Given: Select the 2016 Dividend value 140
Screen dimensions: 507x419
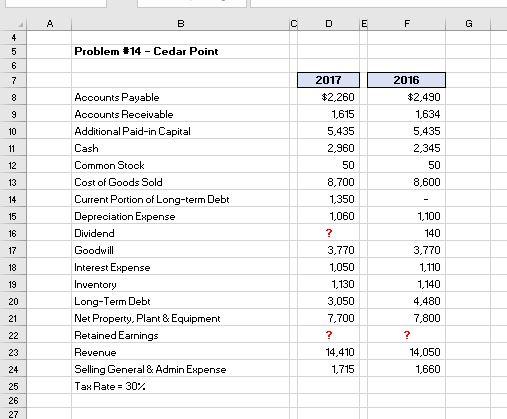Looking at the screenshot, I should click(406, 233).
